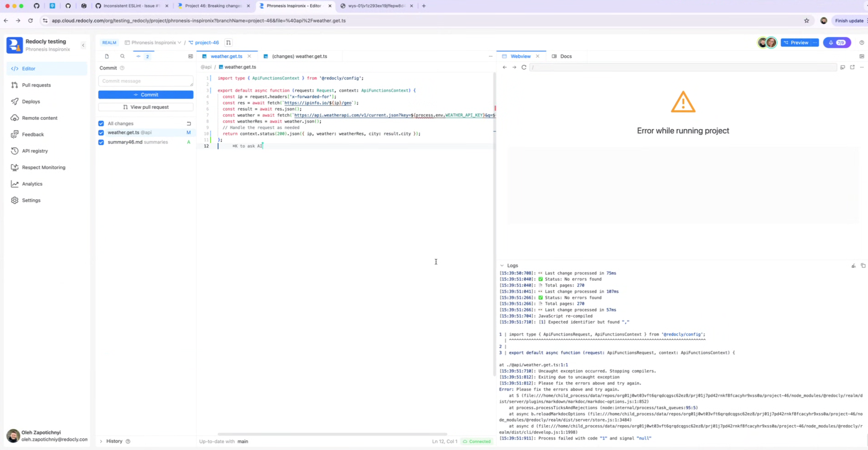Open the 7/9 onboarding rocket button
This screenshot has width=868, height=450.
point(837,42)
